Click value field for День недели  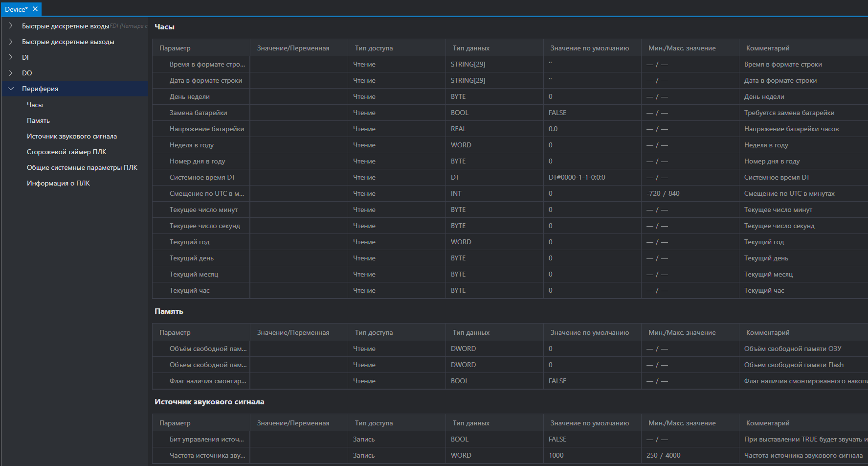[x=299, y=96]
